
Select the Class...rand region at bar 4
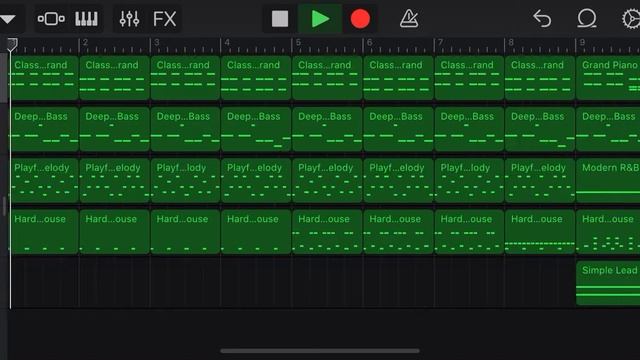click(256, 78)
